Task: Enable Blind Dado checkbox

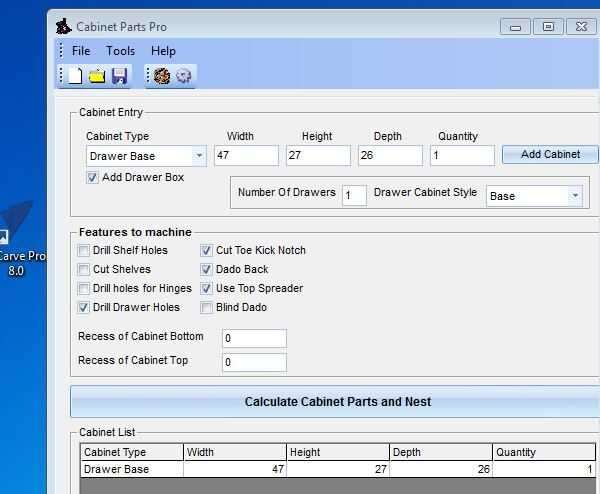Action: [x=206, y=307]
